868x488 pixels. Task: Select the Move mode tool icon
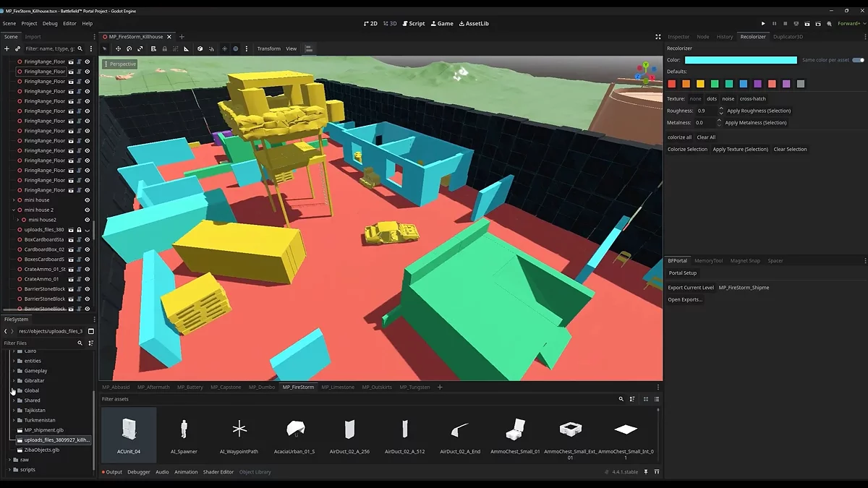[119, 48]
